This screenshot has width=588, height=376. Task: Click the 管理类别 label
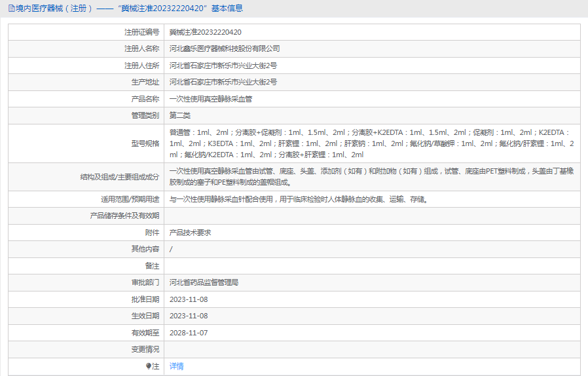point(145,115)
